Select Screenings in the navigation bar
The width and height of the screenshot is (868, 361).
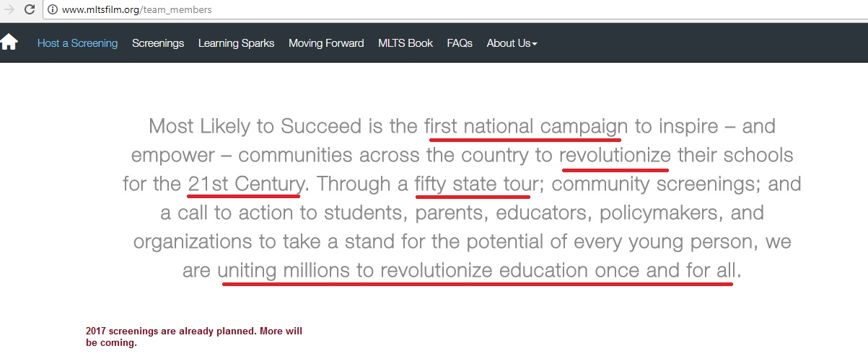pyautogui.click(x=158, y=43)
